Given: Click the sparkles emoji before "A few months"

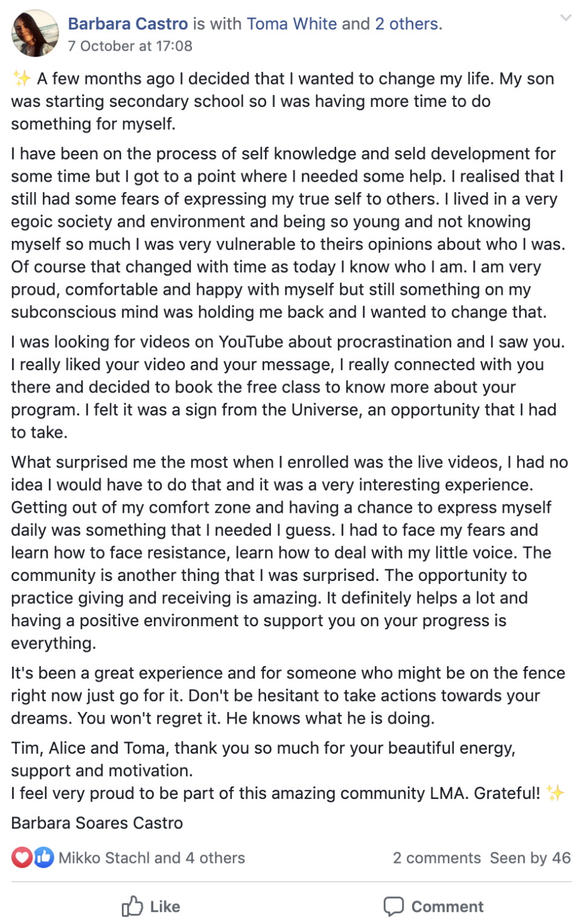Looking at the screenshot, I should pos(22,79).
